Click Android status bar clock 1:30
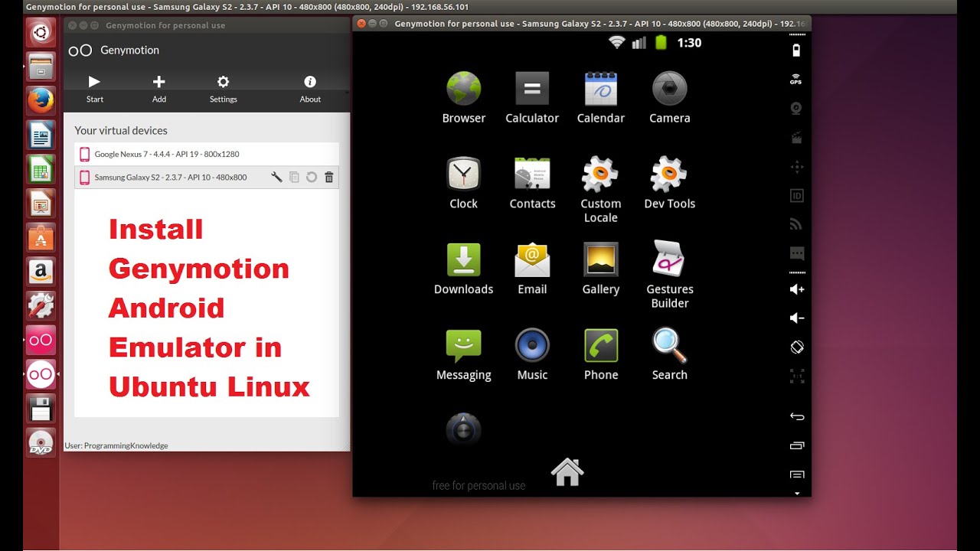The height and width of the screenshot is (551, 980). (689, 43)
